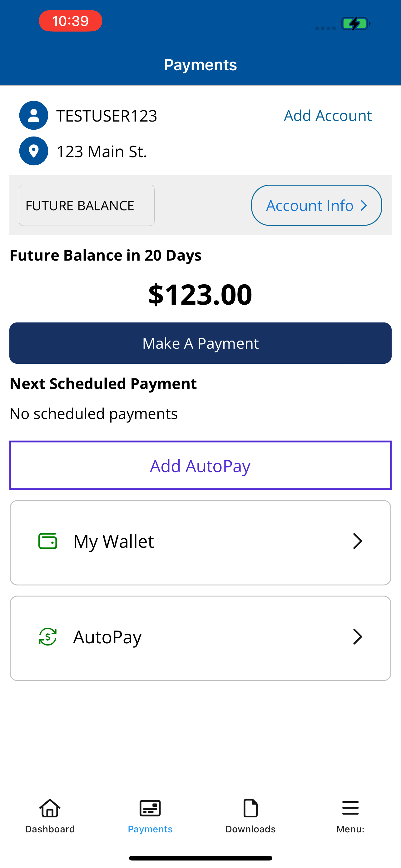401x868 pixels.
Task: Open the hamburger Menu icon
Action: point(350,808)
